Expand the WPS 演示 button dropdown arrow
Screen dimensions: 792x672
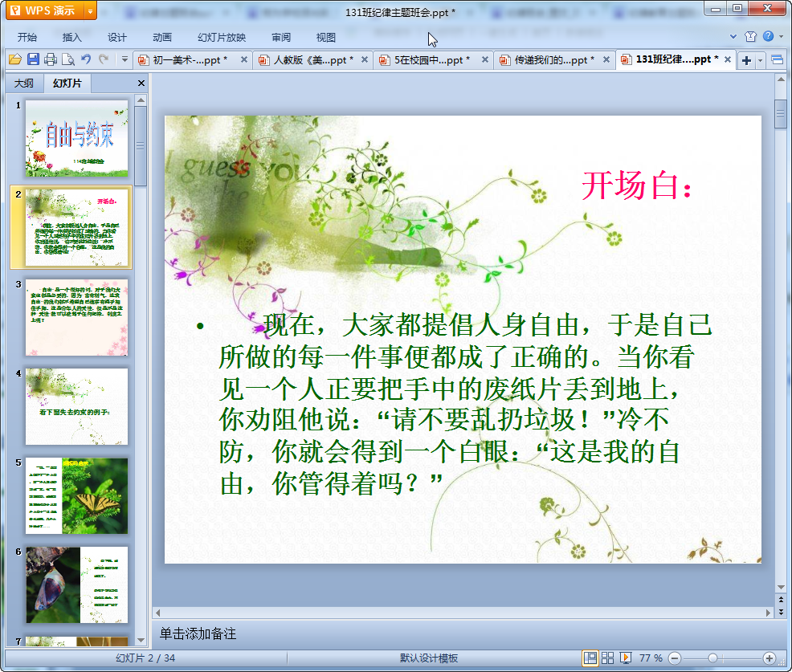[x=91, y=10]
